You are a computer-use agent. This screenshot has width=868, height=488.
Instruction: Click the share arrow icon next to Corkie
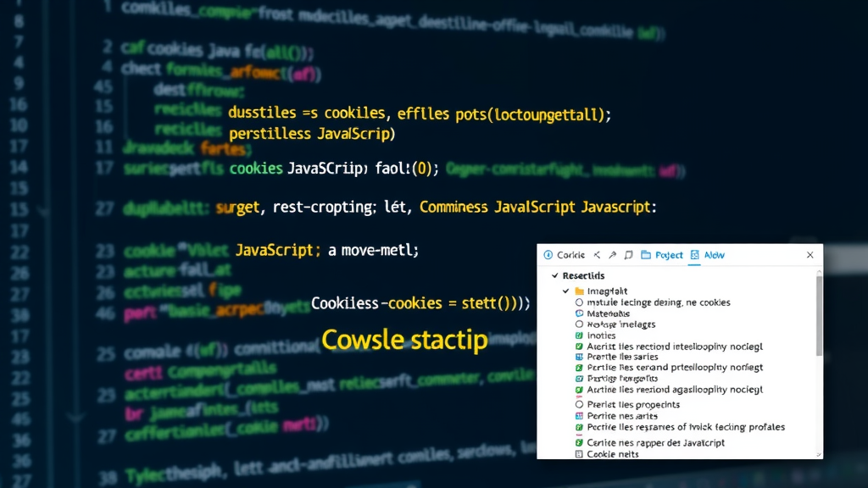tap(613, 254)
